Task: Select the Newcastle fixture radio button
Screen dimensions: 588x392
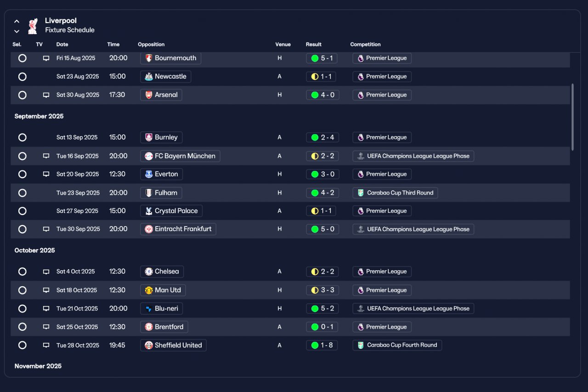Action: (x=22, y=77)
